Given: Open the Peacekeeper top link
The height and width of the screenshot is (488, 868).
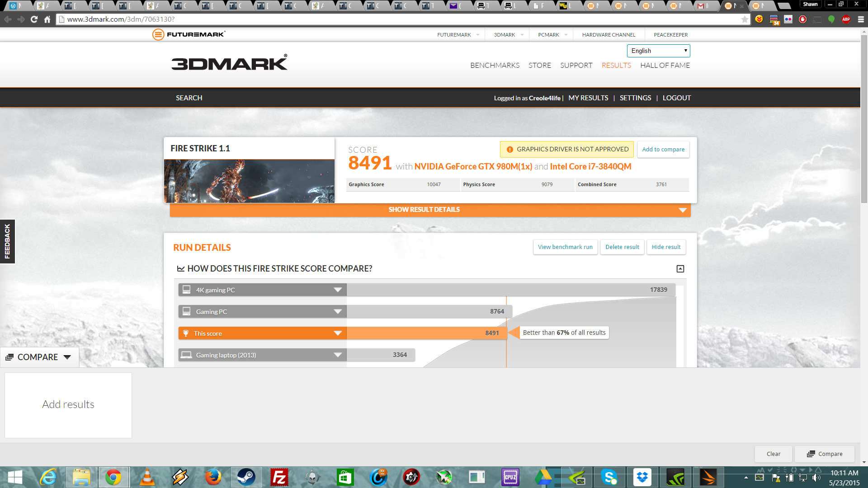Looking at the screenshot, I should (670, 35).
